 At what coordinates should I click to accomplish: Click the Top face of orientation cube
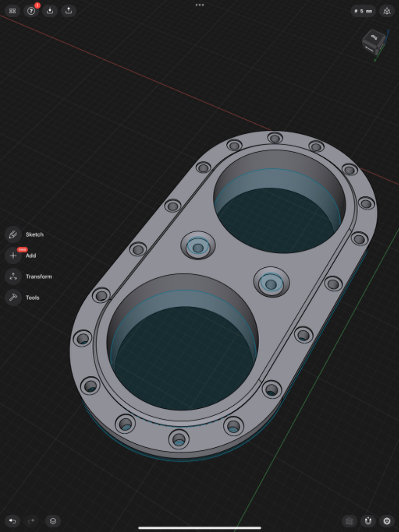[373, 38]
